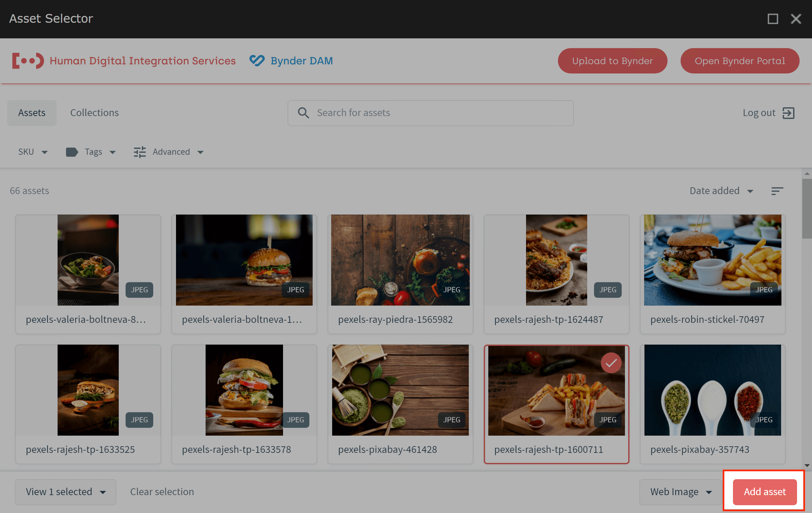Screen dimensions: 812x513
Task: Expand the Date added sort dropdown
Action: tap(721, 191)
